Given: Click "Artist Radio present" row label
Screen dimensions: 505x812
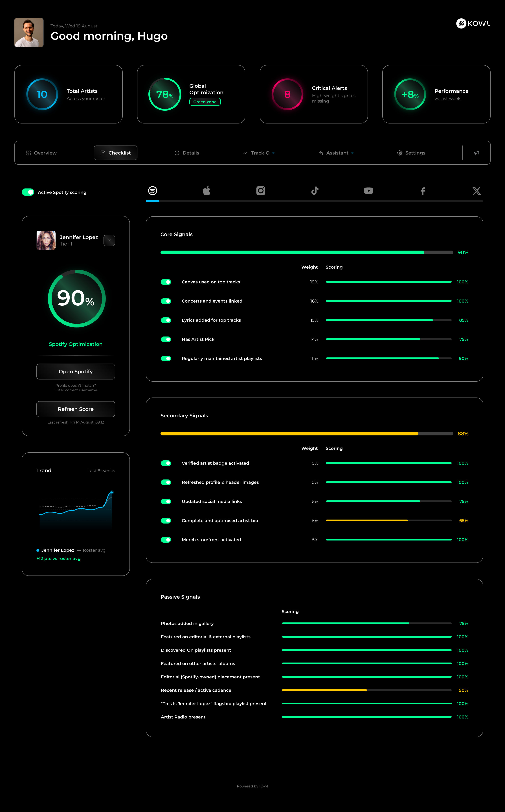Looking at the screenshot, I should click(183, 717).
